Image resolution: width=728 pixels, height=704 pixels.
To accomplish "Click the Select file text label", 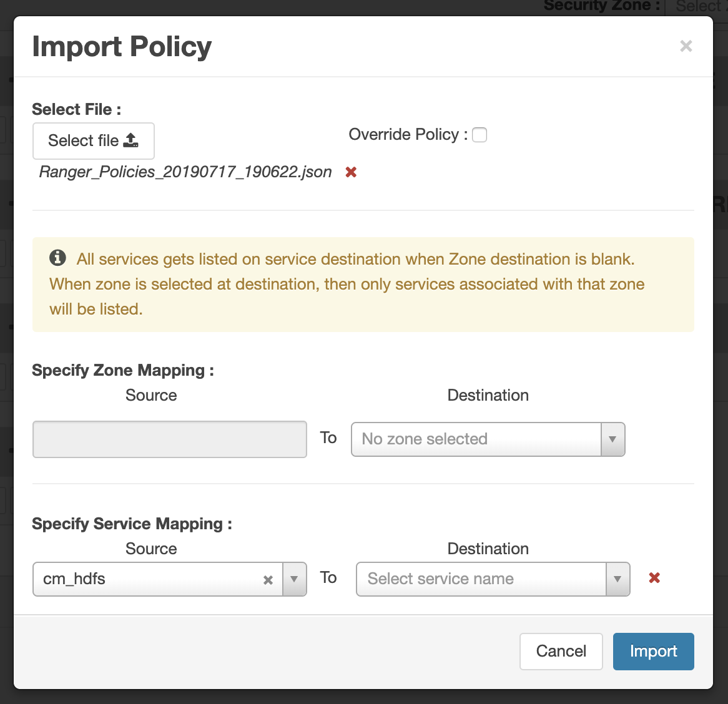I will (83, 140).
